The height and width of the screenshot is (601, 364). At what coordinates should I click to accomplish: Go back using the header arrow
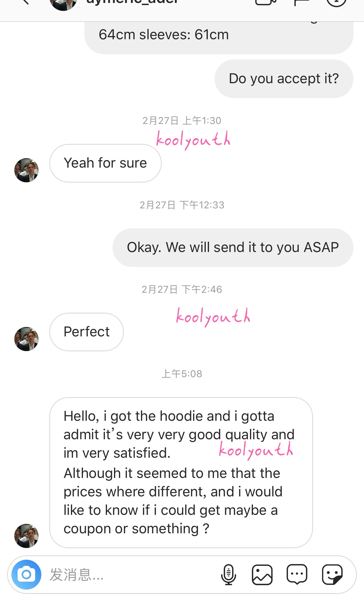pyautogui.click(x=26, y=2)
